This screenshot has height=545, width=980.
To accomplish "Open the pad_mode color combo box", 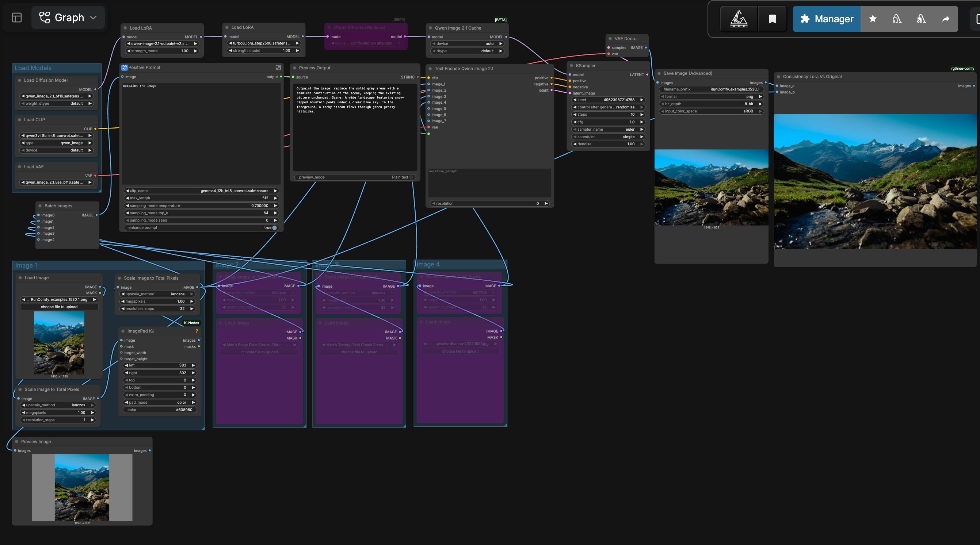I will 159,402.
